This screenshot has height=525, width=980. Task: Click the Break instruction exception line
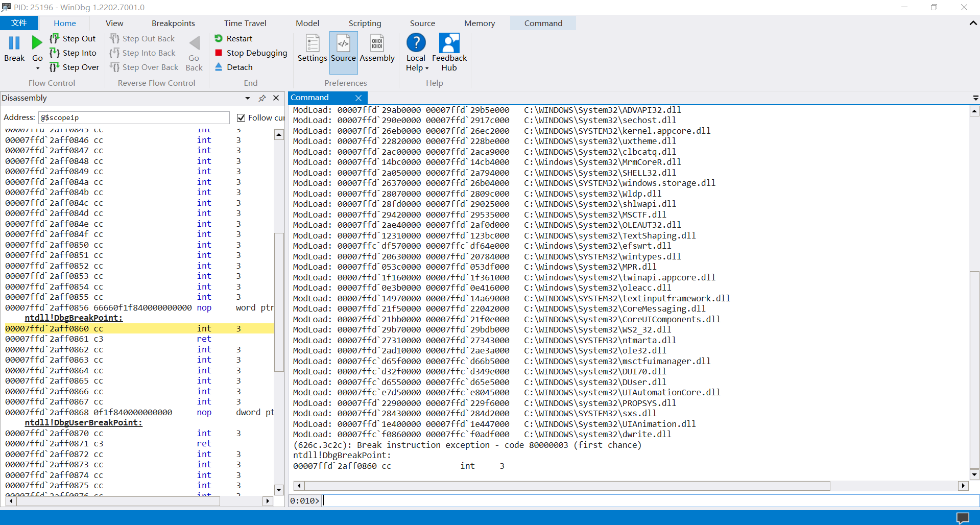coord(467,445)
